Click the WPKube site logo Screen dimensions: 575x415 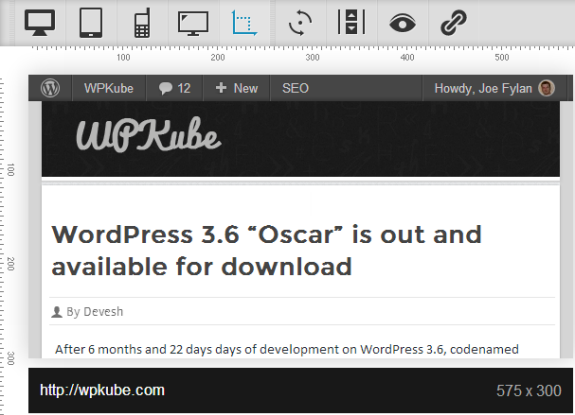pyautogui.click(x=149, y=135)
